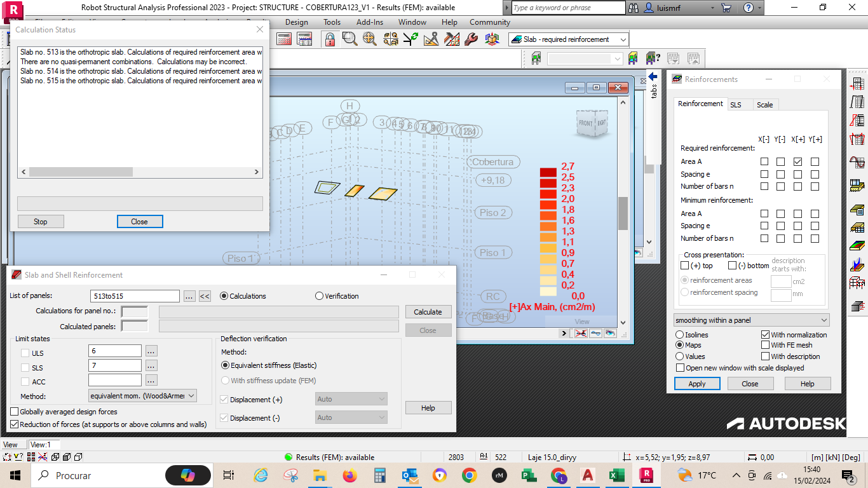Viewport: 868px width, 488px height.
Task: Open the 3D view cube toolbar icon
Action: [492, 39]
